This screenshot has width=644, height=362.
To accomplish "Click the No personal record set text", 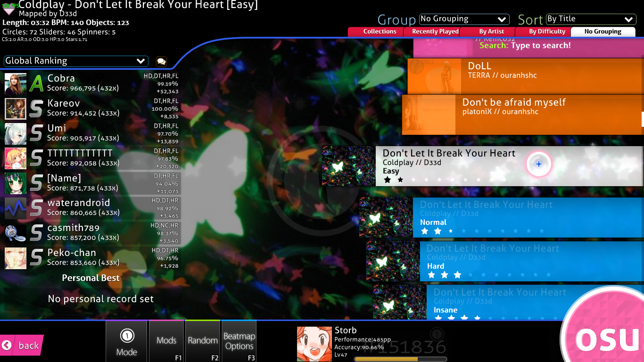I will pos(101,299).
